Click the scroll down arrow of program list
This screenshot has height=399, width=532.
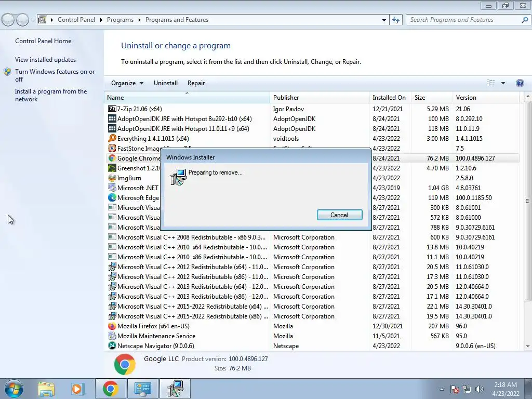[x=527, y=347]
